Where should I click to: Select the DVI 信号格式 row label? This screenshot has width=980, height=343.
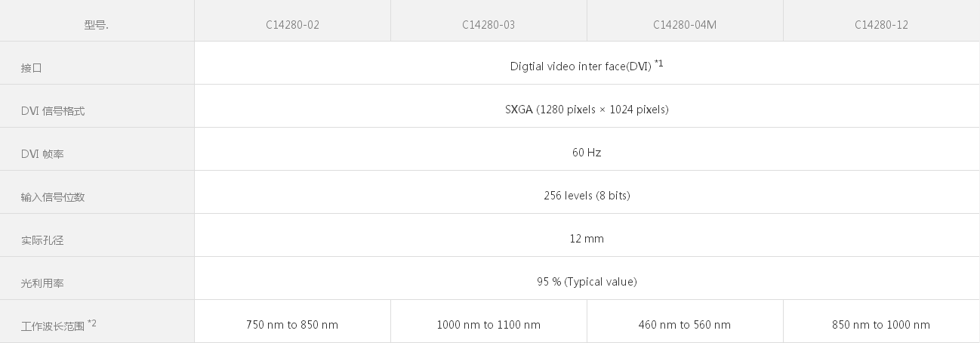[53, 111]
